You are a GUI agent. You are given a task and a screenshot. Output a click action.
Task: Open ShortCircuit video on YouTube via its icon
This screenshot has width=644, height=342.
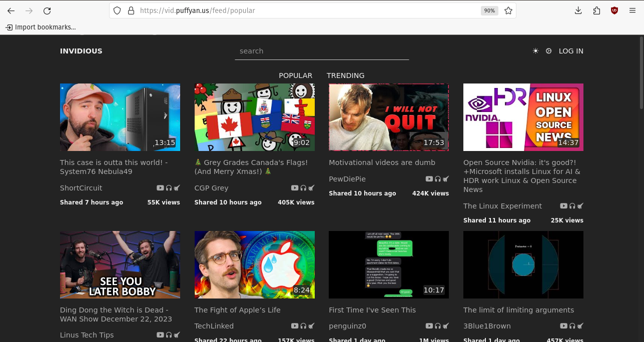point(160,188)
